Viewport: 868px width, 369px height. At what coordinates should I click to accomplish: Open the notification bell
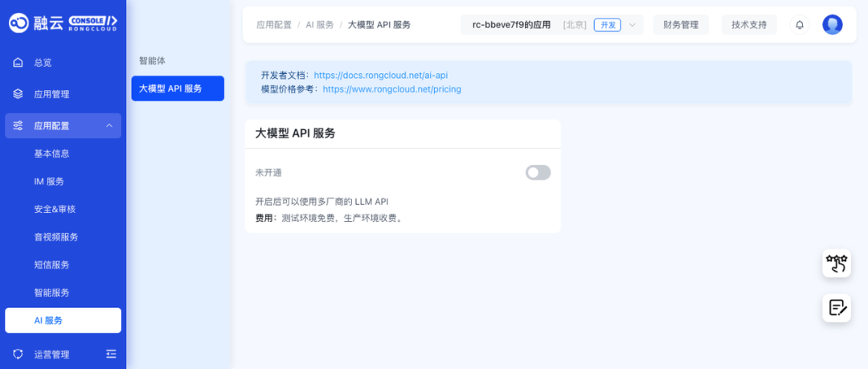(x=800, y=25)
